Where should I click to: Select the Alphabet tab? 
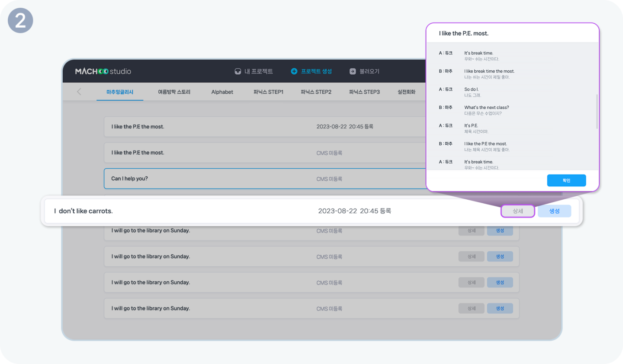point(222,92)
